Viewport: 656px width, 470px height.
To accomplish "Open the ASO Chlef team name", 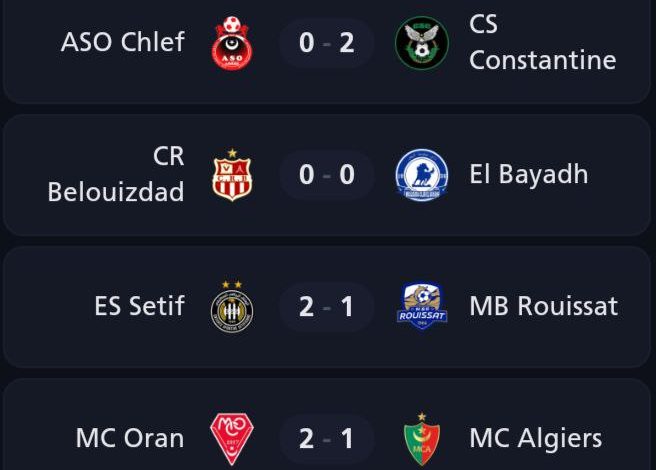I will (122, 43).
